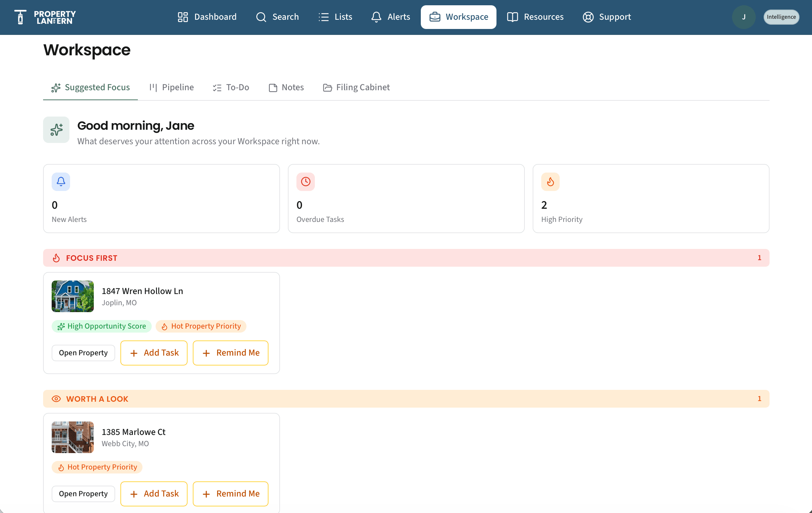Click the Property Lantern logo
Image resolution: width=812 pixels, height=513 pixels.
pos(45,17)
